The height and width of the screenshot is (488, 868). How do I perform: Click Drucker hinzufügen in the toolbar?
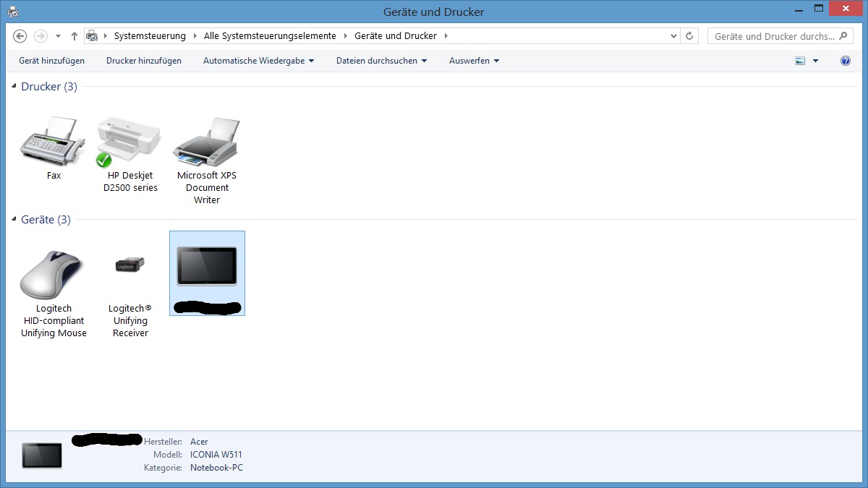coord(144,61)
